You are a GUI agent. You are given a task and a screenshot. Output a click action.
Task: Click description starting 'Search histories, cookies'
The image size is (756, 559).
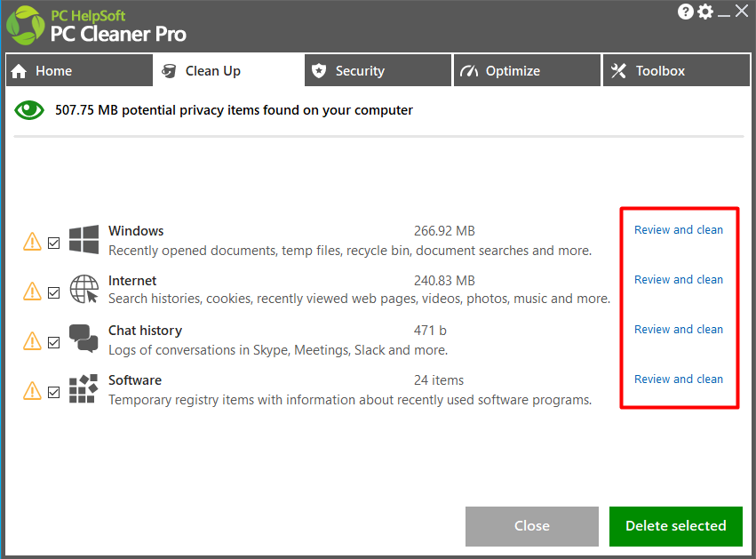[359, 299]
